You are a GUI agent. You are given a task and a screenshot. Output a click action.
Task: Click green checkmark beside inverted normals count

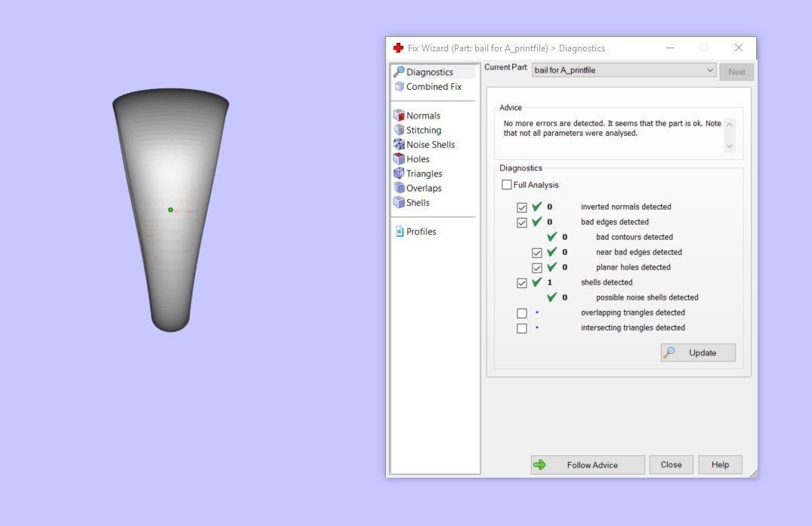coord(536,206)
